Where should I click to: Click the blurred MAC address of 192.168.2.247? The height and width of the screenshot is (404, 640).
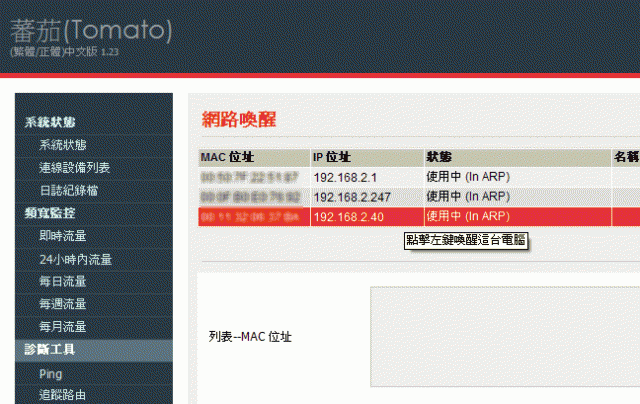coord(250,197)
